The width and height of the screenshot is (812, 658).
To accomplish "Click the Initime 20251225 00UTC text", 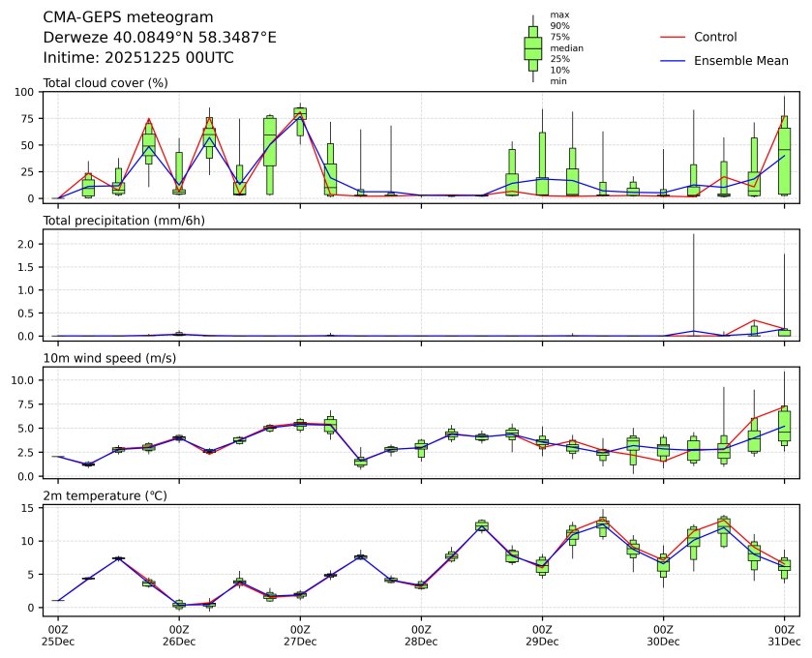I will click(x=138, y=57).
